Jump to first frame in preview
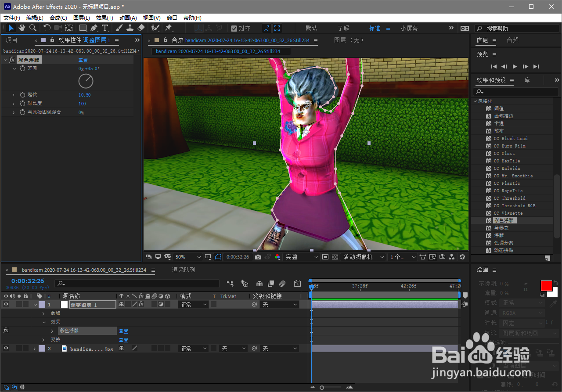562x392 pixels. click(x=494, y=66)
